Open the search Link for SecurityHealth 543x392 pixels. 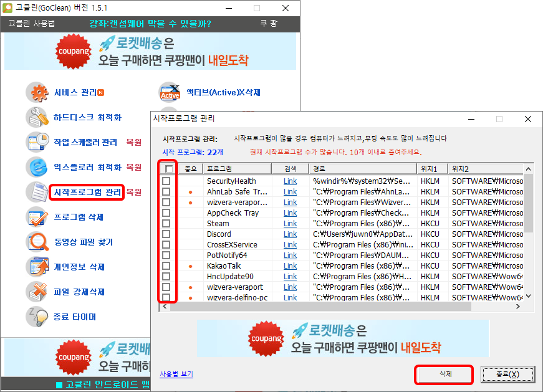(290, 181)
